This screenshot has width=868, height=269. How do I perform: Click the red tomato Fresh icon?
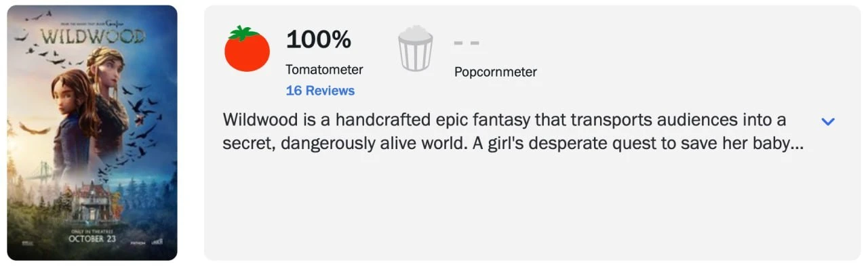coord(247,49)
